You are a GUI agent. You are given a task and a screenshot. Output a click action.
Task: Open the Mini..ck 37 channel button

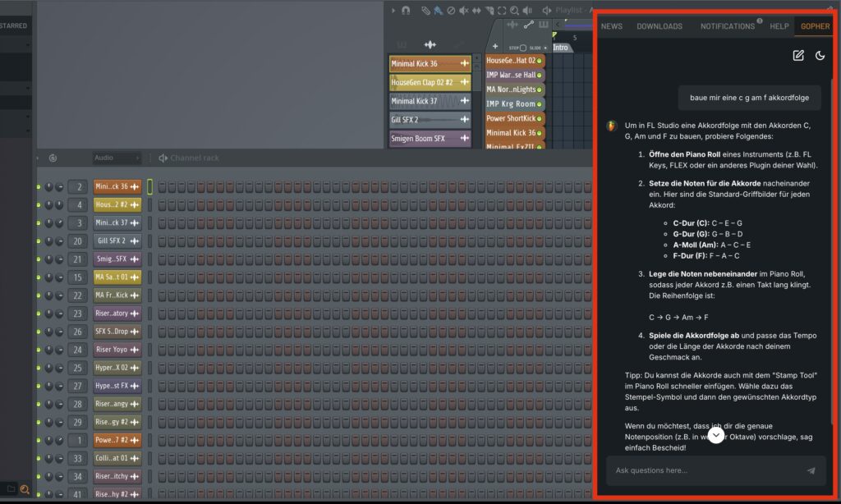point(117,223)
